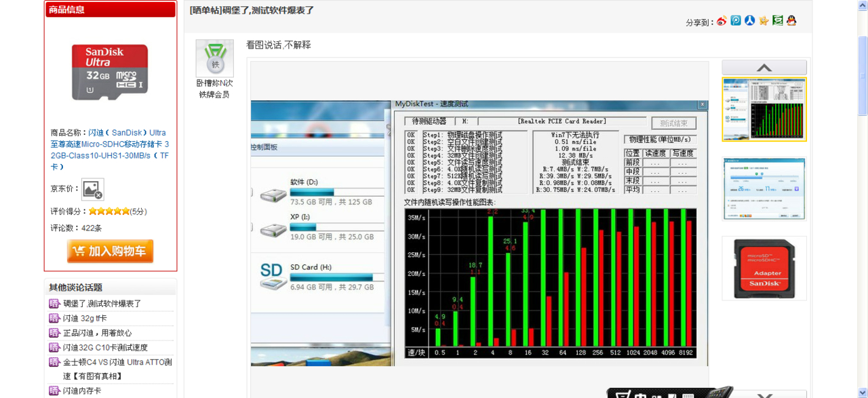The image size is (868, 398).
Task: Share to Douban with the green icon
Action: pyautogui.click(x=778, y=21)
